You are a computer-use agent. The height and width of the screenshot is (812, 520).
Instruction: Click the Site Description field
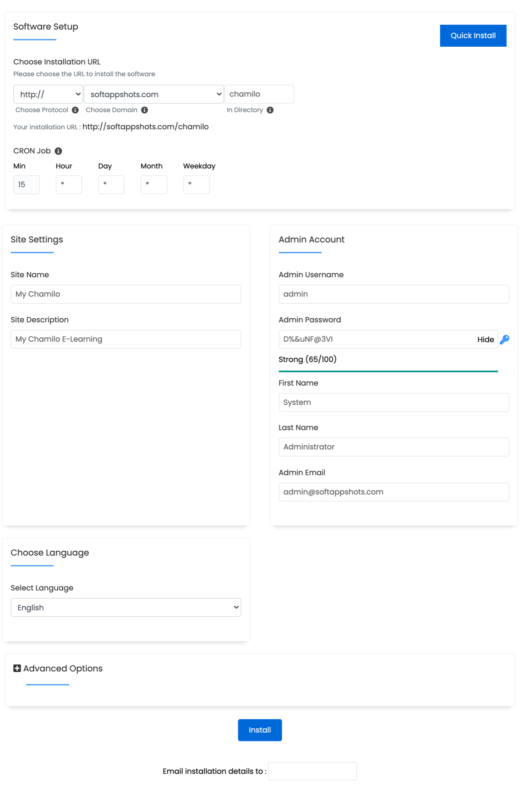coord(126,339)
